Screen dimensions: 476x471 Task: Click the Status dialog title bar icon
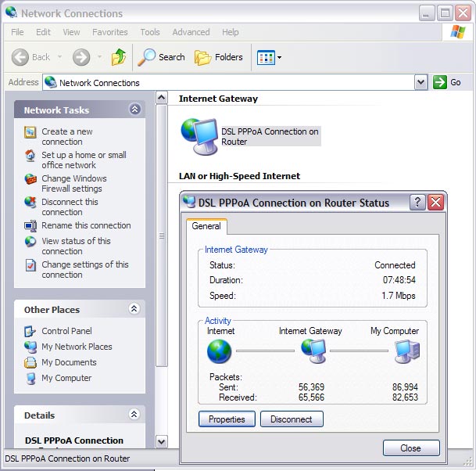pos(189,202)
